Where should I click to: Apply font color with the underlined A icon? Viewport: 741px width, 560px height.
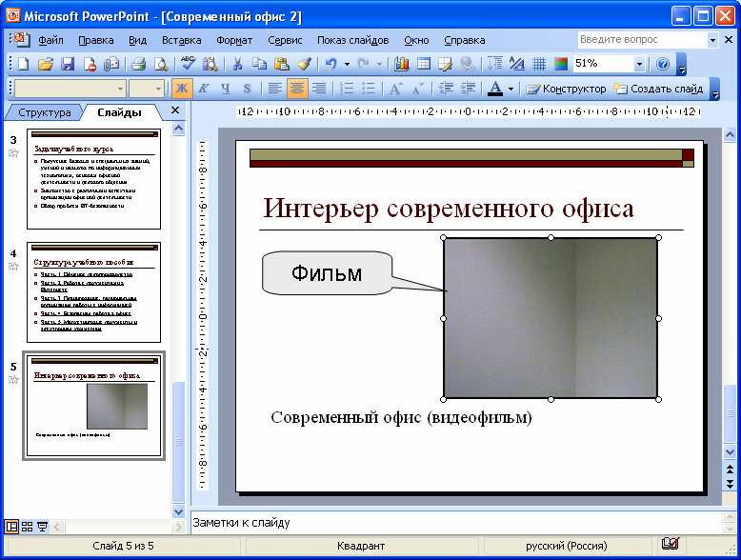point(494,89)
